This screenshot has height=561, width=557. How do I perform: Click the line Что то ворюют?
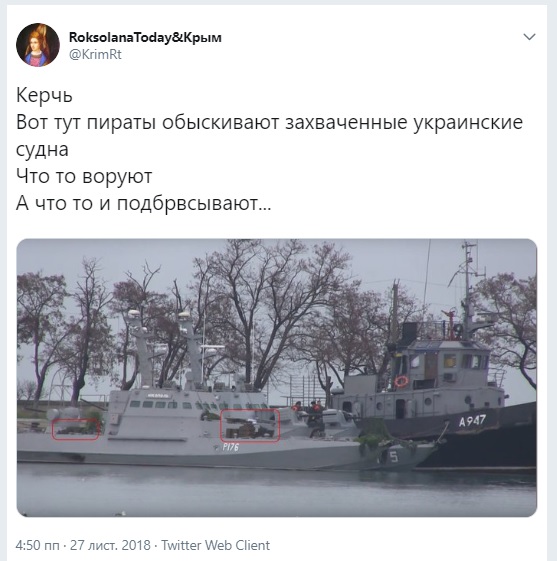click(84, 176)
